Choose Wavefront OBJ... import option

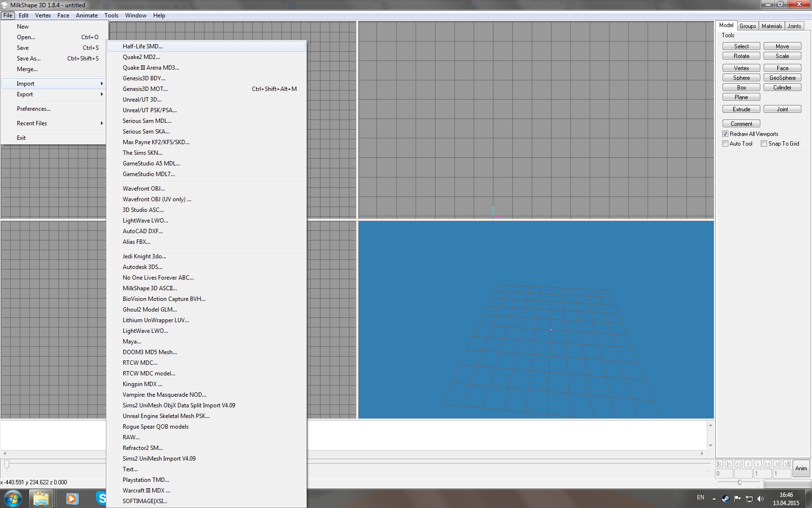[206, 189]
